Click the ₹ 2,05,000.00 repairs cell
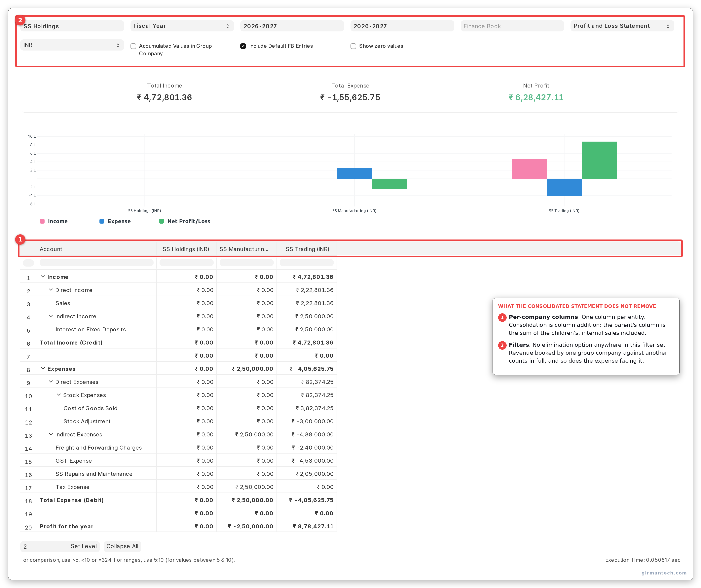701x588 pixels. pyautogui.click(x=306, y=474)
